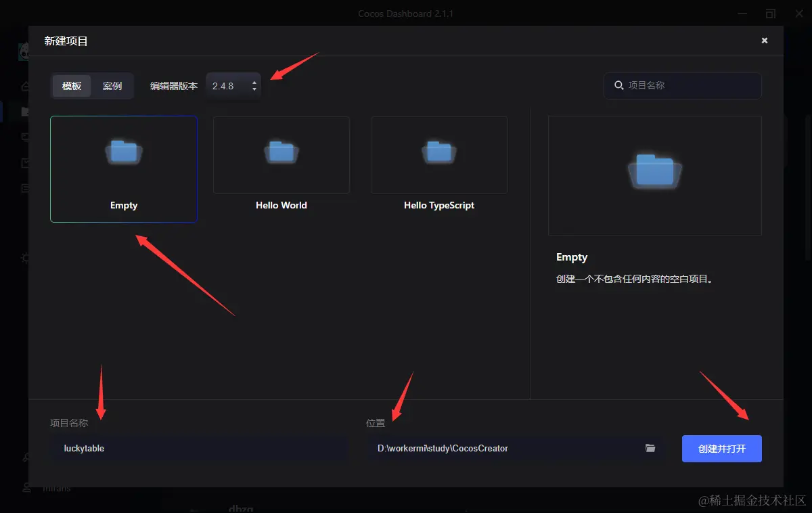Click the large Empty preview image
Viewport: 812px width, 513px height.
coord(655,175)
